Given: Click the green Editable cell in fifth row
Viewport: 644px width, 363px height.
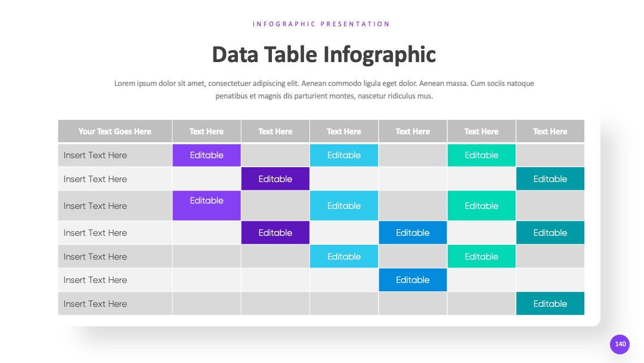Looking at the screenshot, I should pos(481,257).
